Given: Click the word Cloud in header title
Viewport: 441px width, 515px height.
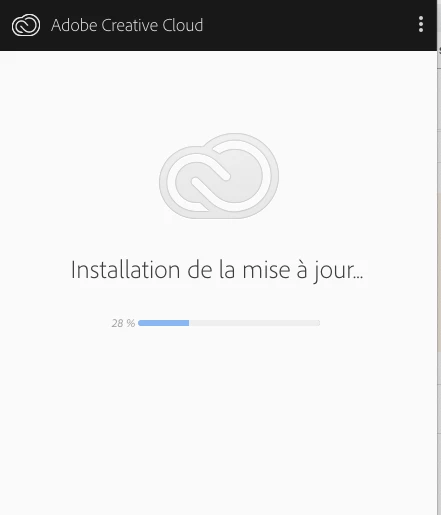Looking at the screenshot, I should (183, 25).
